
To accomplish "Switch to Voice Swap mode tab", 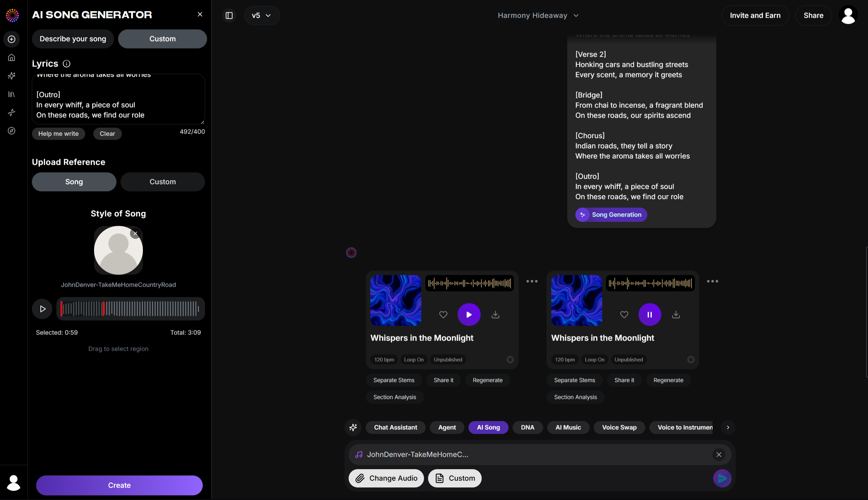I will (x=619, y=427).
